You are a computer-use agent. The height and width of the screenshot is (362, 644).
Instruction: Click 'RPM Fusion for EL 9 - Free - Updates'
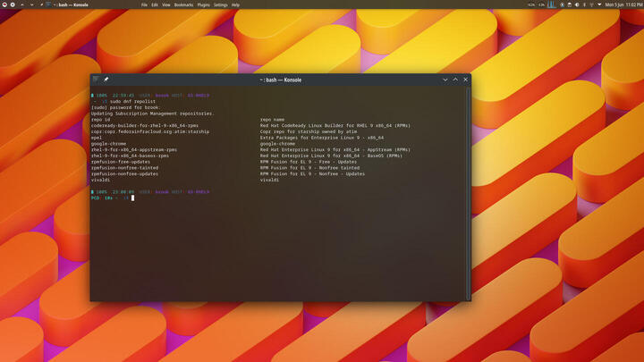(x=309, y=162)
